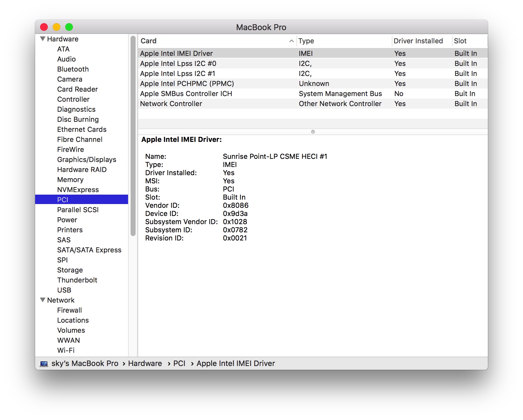523x420 pixels.
Task: Select Disc Burning category
Action: (78, 119)
